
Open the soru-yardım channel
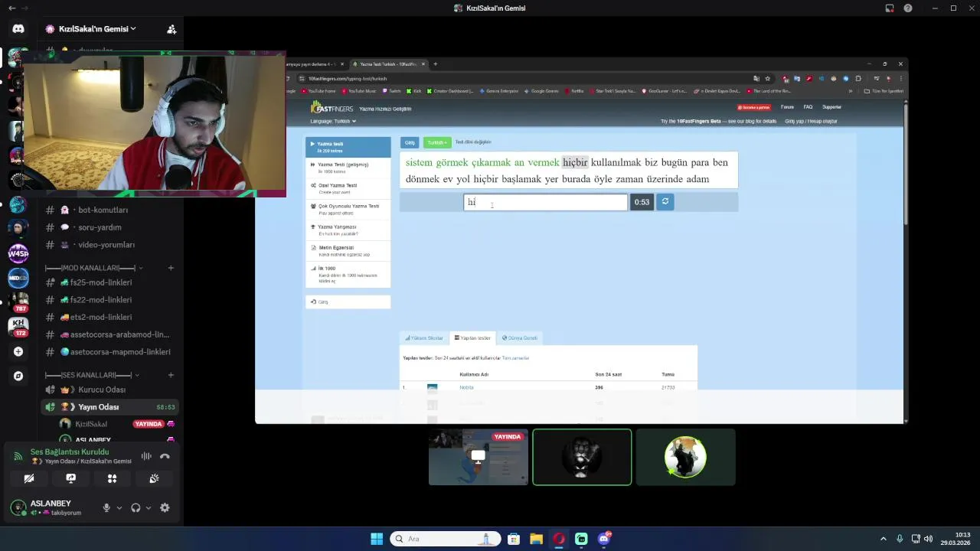point(100,227)
